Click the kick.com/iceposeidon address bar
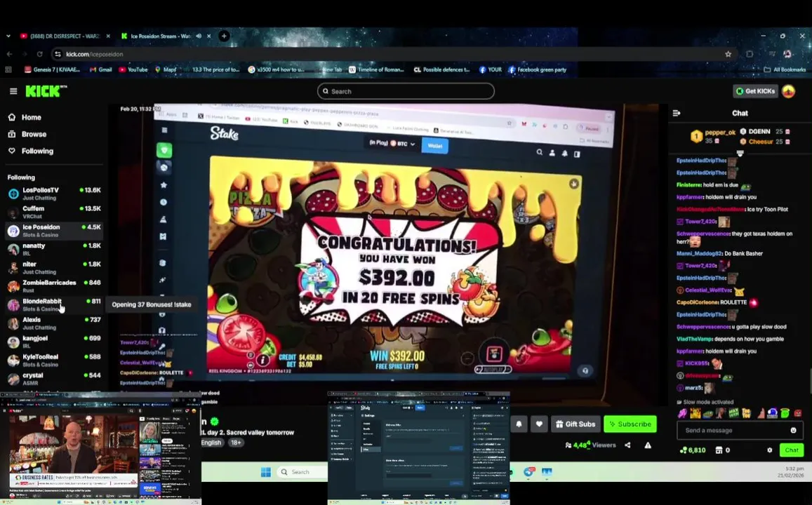This screenshot has width=812, height=505. tap(394, 54)
